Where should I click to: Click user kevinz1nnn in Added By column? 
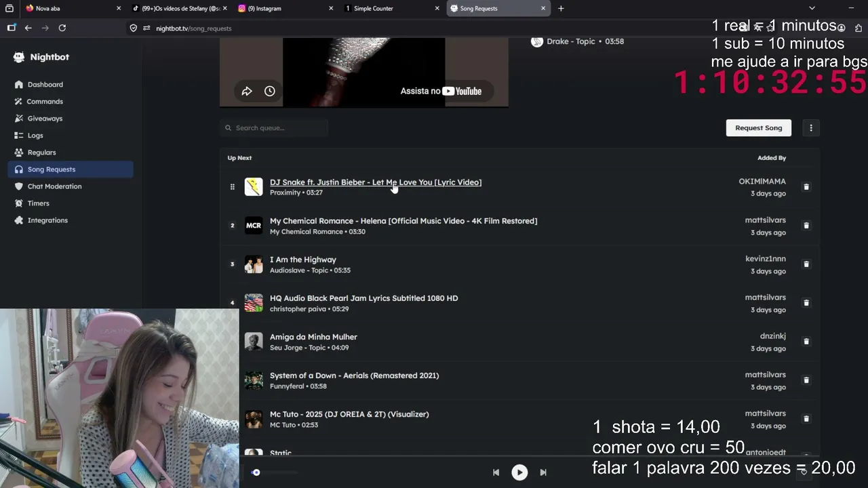pyautogui.click(x=766, y=259)
